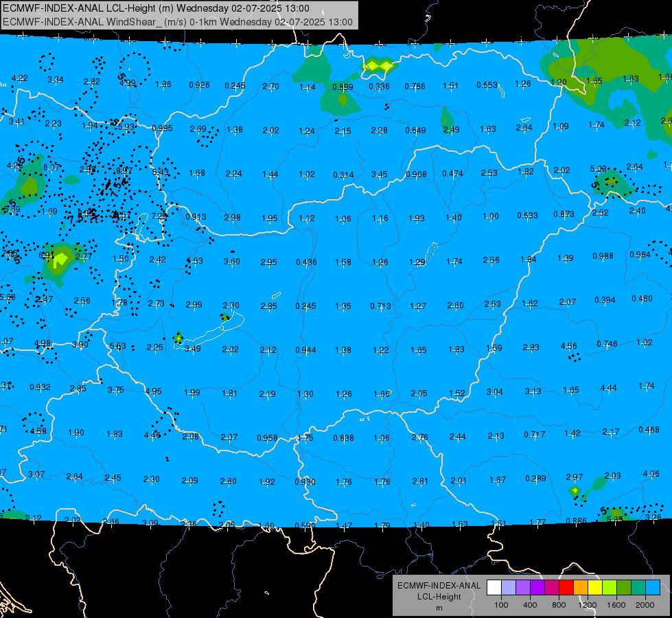Click wind shear value 0.649
672x618 pixels.
coord(416,130)
